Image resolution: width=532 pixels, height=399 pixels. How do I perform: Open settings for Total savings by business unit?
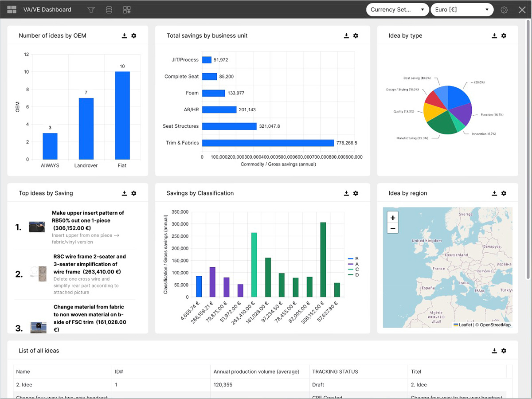coord(356,36)
